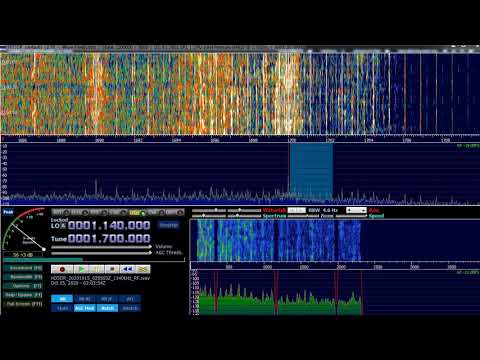
Task: Start recording with the red record button
Action: (62, 269)
